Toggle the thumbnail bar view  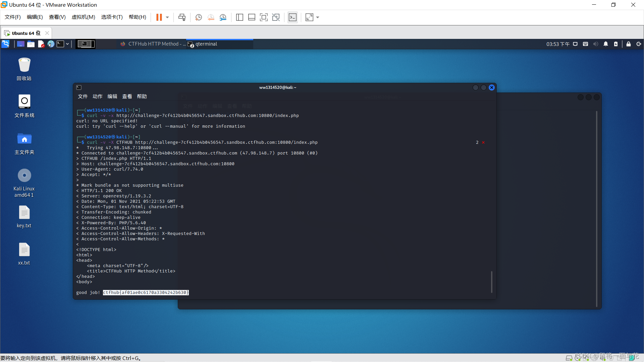coord(252,17)
